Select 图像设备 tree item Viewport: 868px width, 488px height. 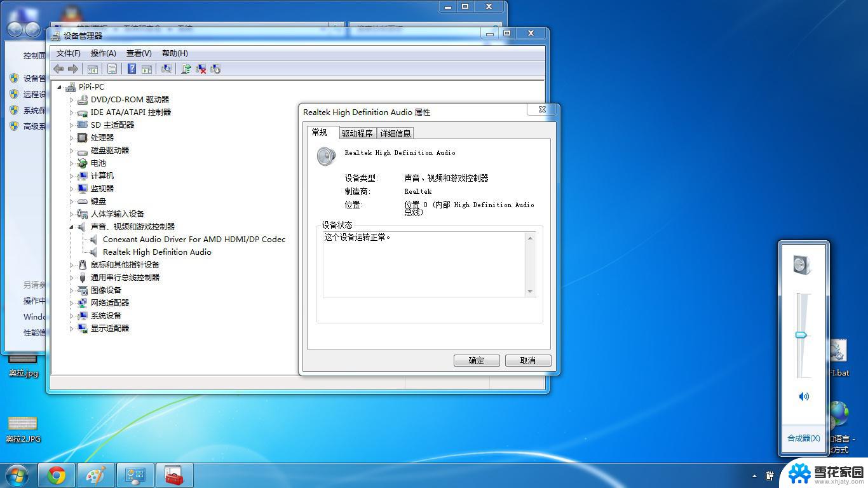pos(106,290)
